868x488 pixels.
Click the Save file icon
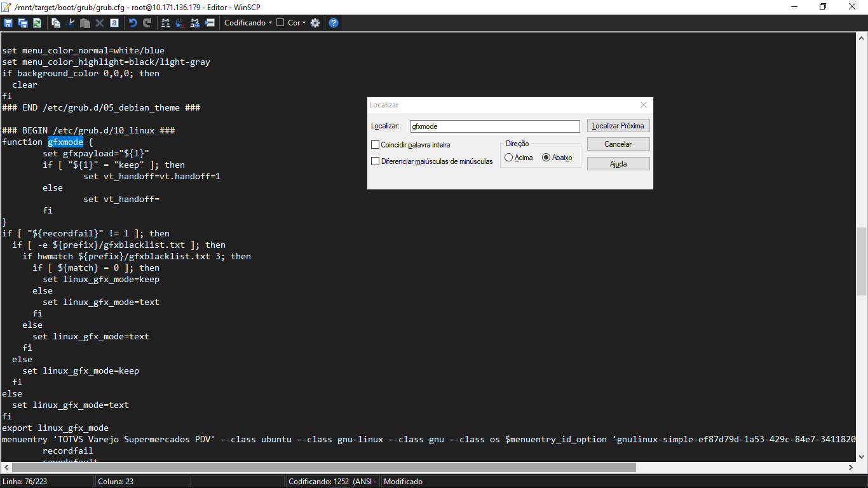(x=8, y=23)
